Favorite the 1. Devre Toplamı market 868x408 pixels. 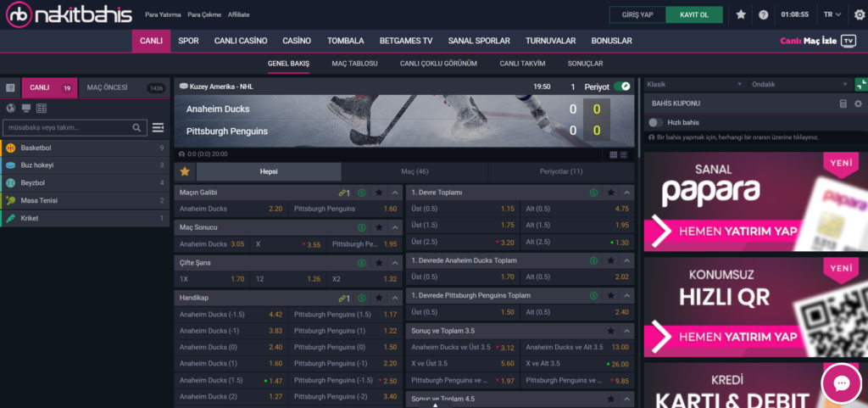click(610, 193)
